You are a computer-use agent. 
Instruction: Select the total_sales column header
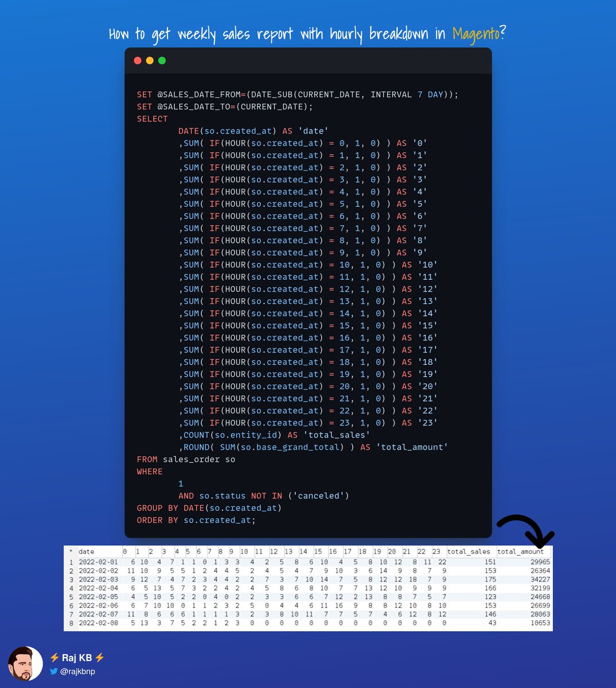470,552
